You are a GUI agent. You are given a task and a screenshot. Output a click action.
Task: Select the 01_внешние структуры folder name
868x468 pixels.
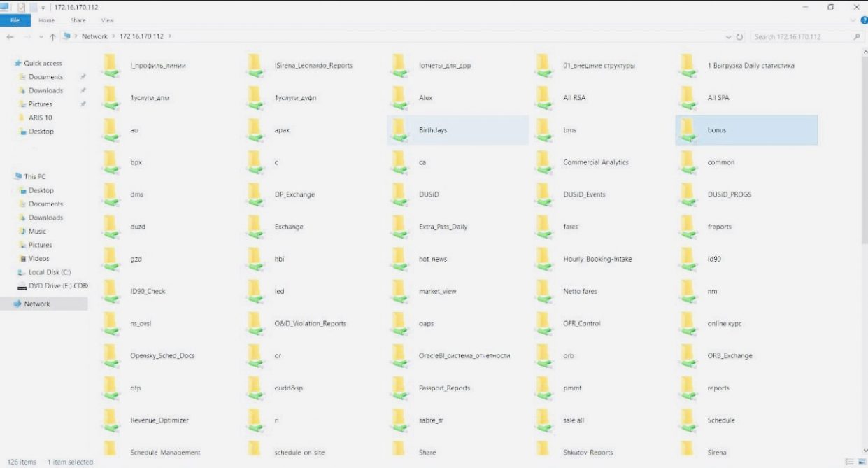pyautogui.click(x=599, y=66)
